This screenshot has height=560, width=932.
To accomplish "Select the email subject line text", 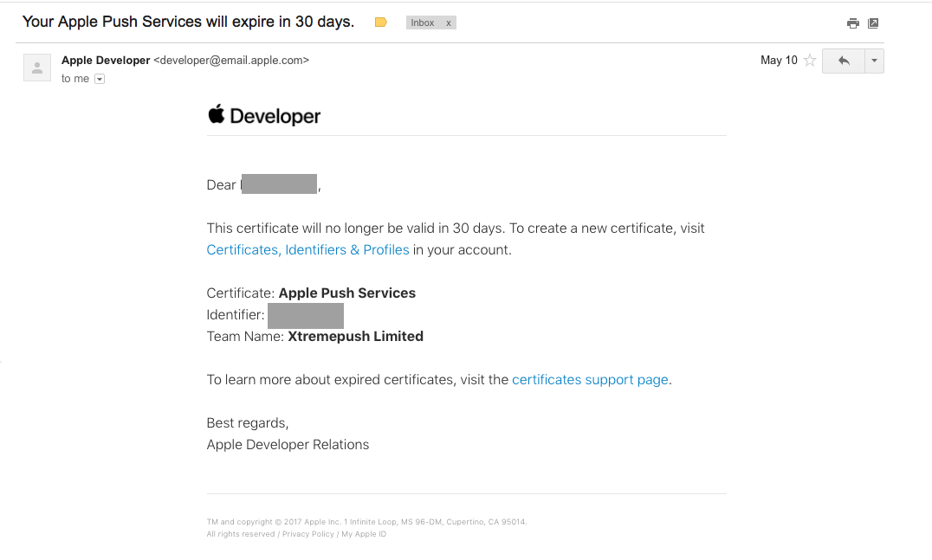I will [189, 22].
